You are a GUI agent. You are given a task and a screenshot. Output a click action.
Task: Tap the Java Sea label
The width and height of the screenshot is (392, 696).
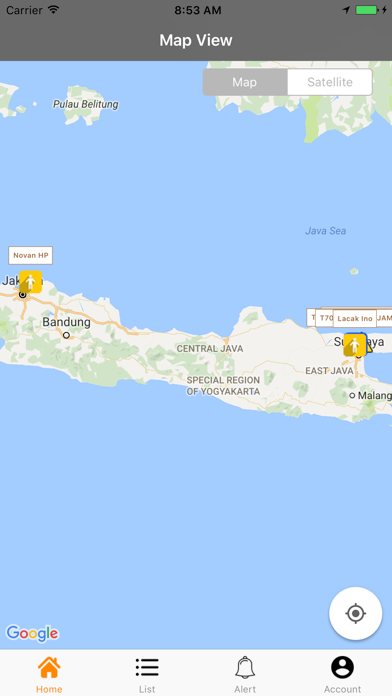(325, 231)
